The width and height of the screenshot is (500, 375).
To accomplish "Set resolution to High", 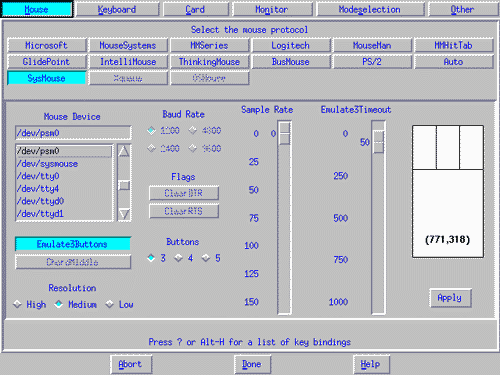I will (30, 304).
